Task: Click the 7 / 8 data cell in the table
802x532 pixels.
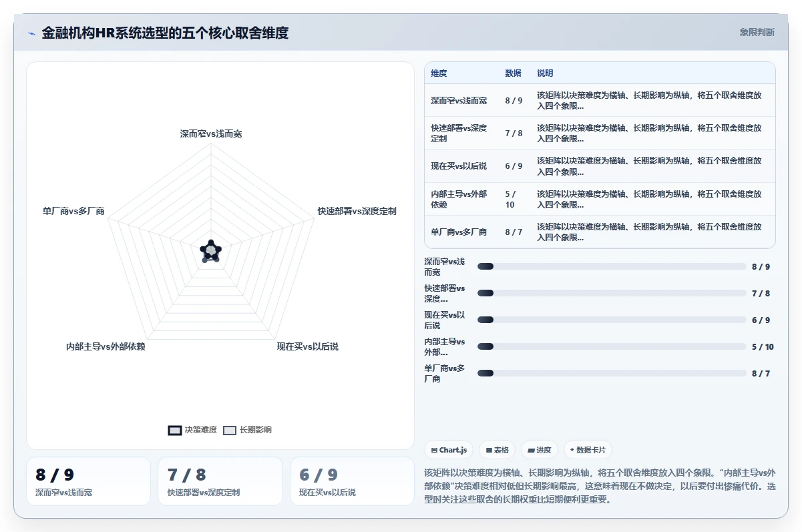Action: click(x=514, y=134)
